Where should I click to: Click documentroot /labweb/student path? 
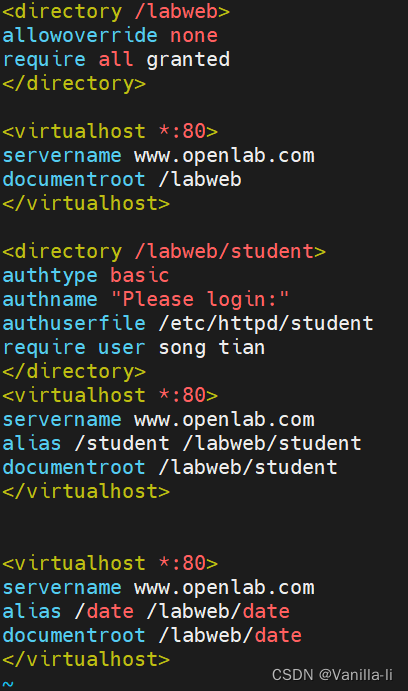click(248, 468)
